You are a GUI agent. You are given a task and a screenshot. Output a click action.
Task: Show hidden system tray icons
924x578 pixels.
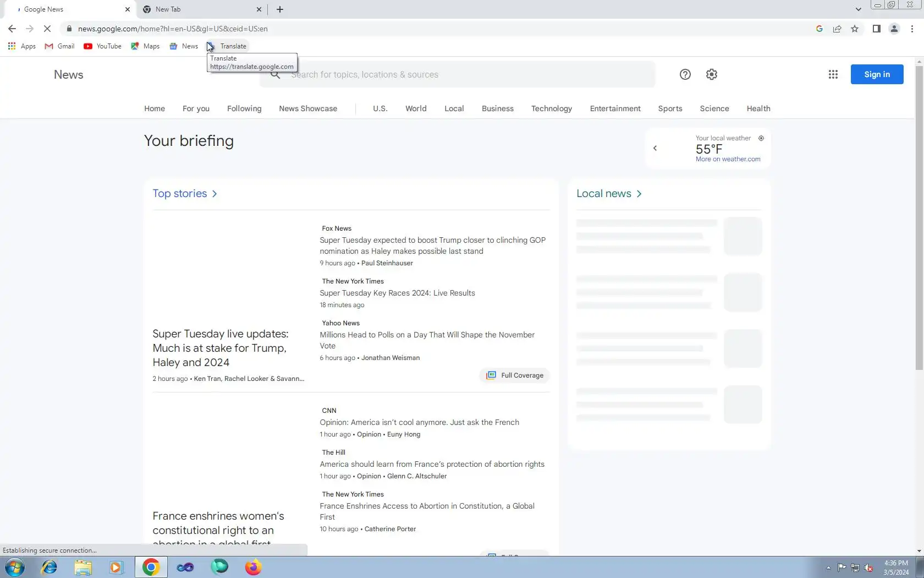pyautogui.click(x=828, y=568)
